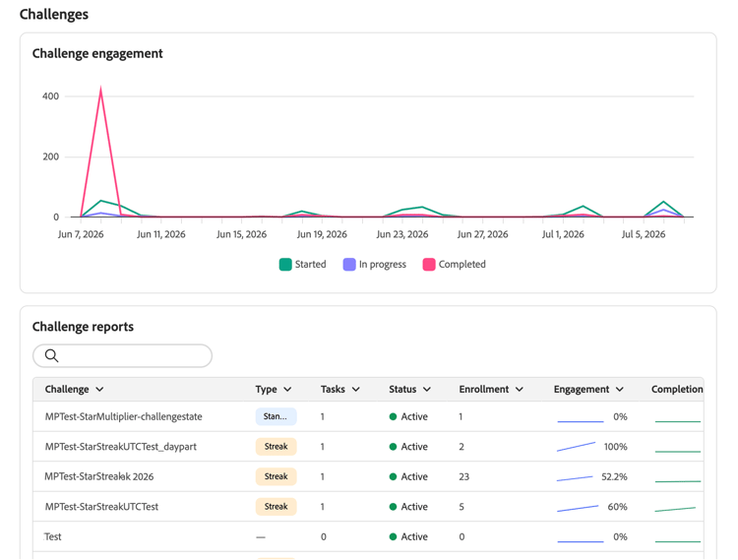Image resolution: width=738 pixels, height=560 pixels.
Task: Sort by the Enrollment column chevron
Action: pos(520,390)
